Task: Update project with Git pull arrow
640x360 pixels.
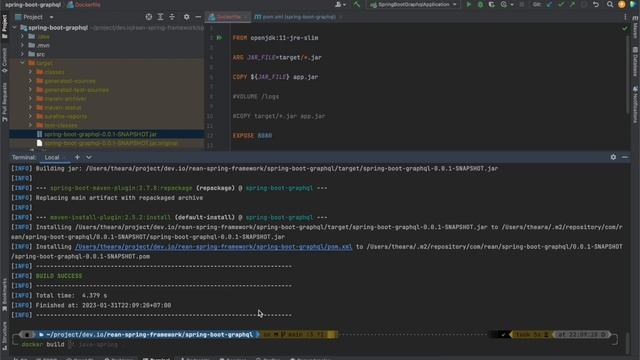Action: point(549,4)
